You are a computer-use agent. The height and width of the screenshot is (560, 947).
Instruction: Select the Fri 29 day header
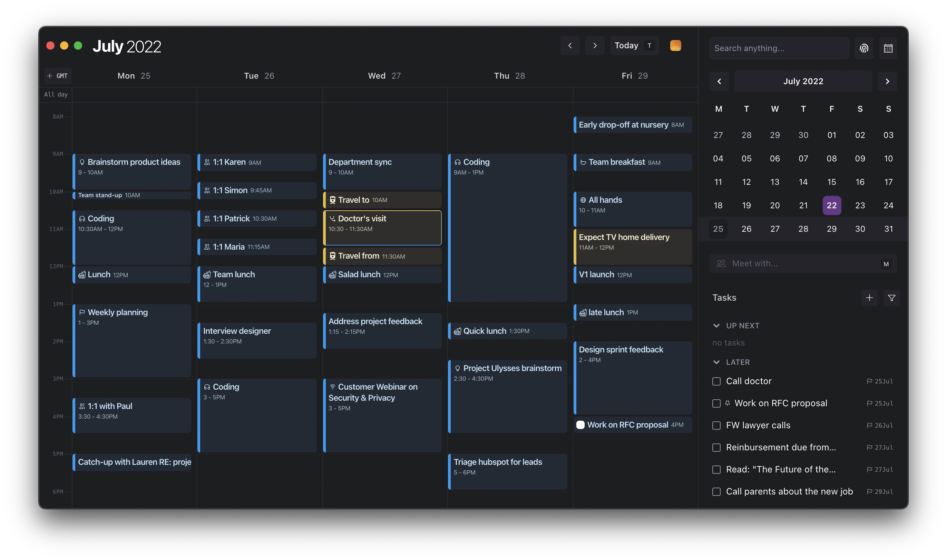click(x=634, y=76)
